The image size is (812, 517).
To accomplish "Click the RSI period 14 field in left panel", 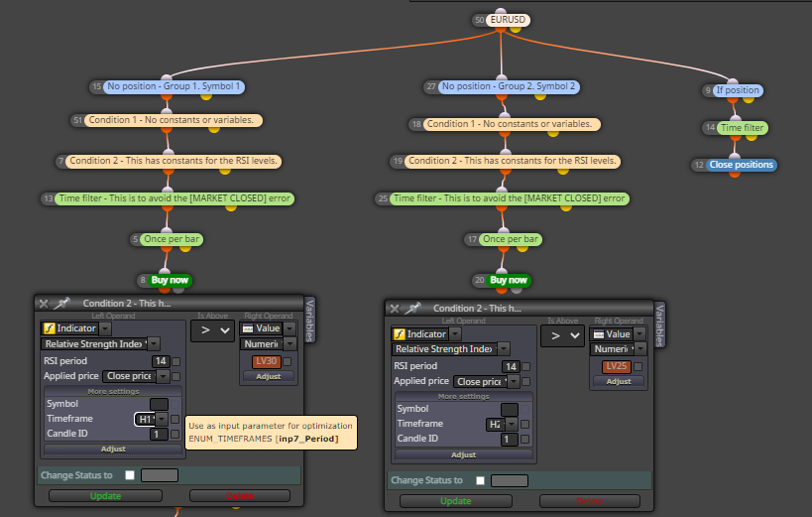I will (x=161, y=361).
